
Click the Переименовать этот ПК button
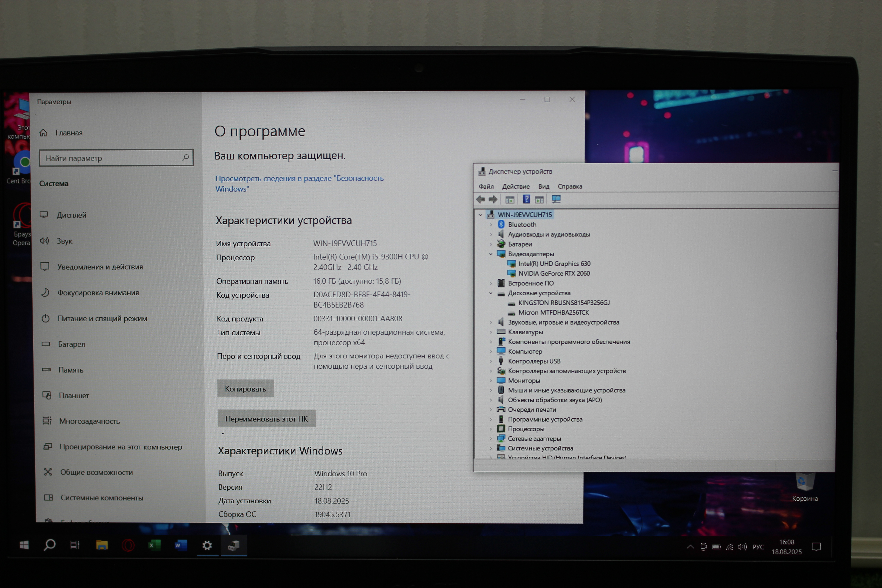coord(266,419)
